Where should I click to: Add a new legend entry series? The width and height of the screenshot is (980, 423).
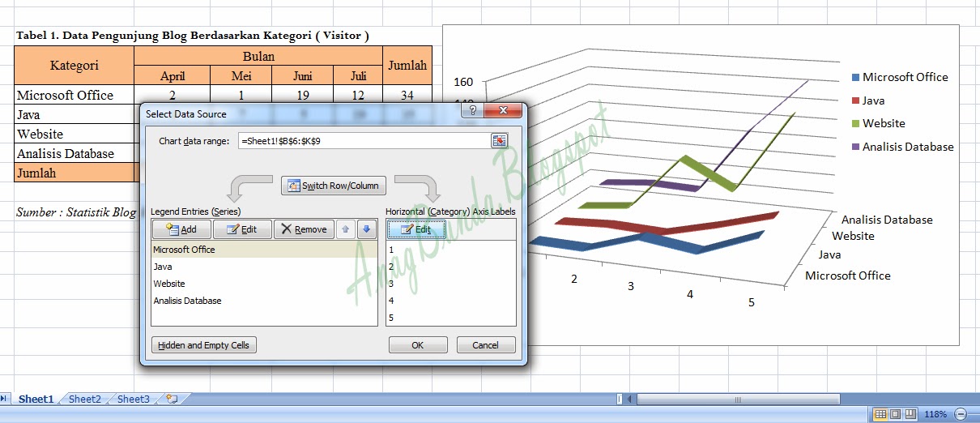pyautogui.click(x=181, y=229)
